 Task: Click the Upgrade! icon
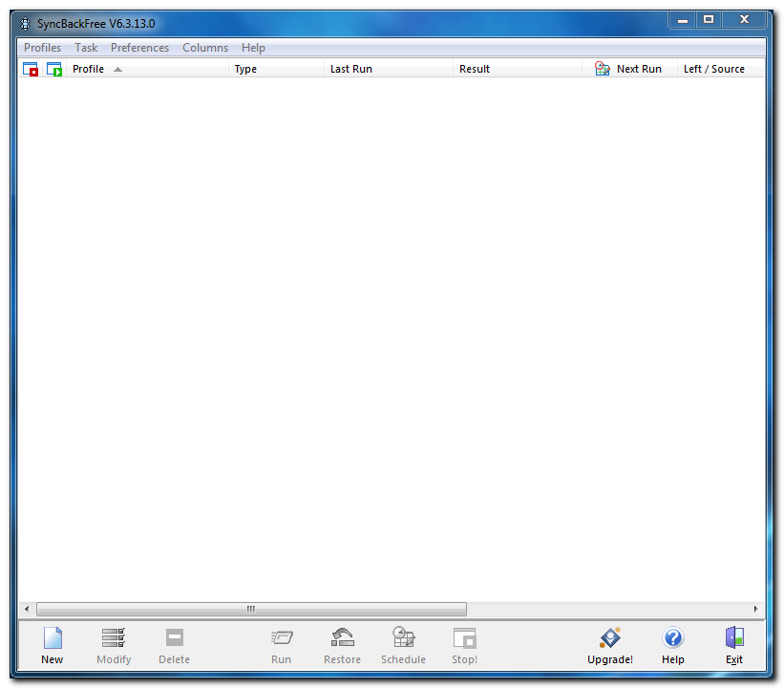(610, 638)
